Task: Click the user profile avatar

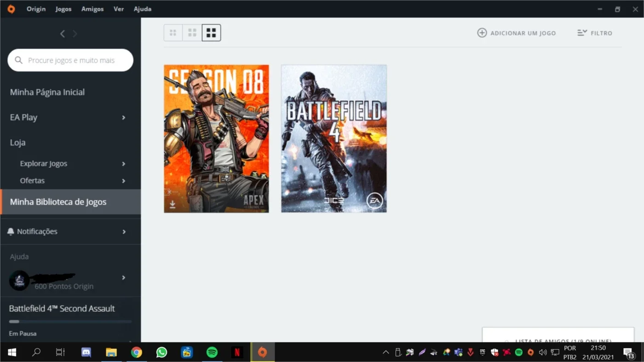Action: pos(19,281)
